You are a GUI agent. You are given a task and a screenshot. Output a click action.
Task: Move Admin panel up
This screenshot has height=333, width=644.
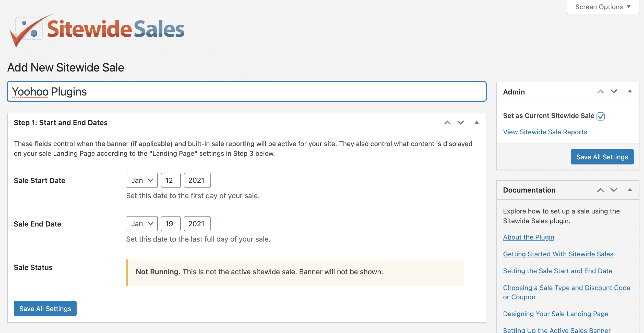(x=601, y=91)
